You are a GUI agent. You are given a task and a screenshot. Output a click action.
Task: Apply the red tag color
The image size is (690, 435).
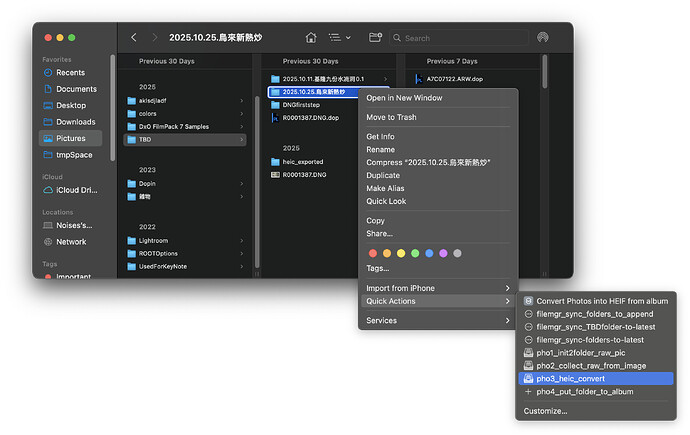(373, 253)
